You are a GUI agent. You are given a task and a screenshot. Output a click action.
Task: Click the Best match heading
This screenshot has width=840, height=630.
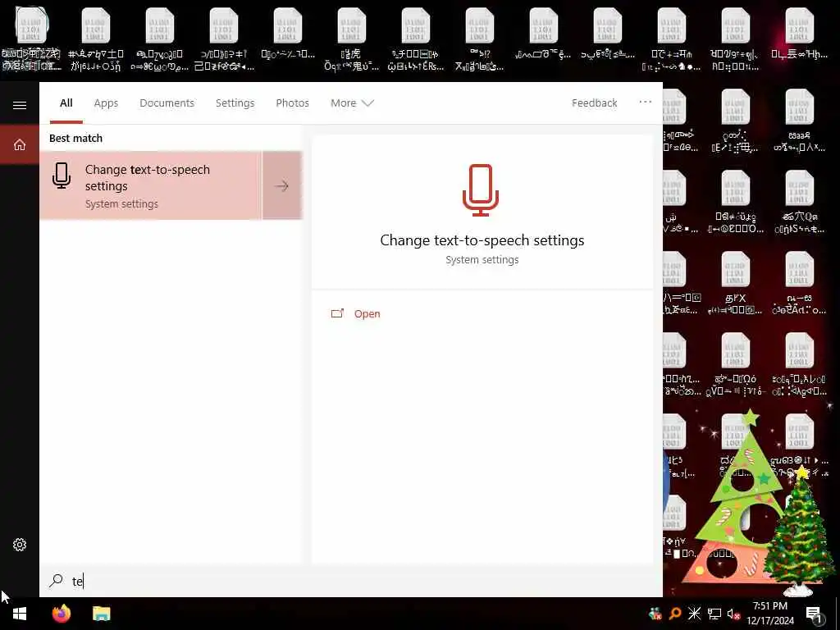click(75, 138)
